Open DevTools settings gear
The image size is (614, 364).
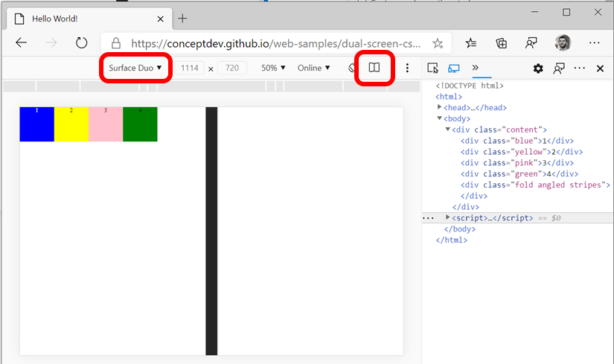(538, 68)
